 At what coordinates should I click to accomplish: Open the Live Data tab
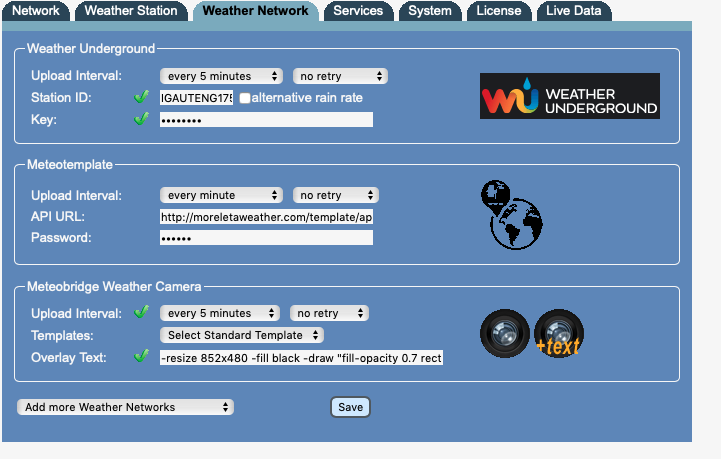tap(574, 11)
